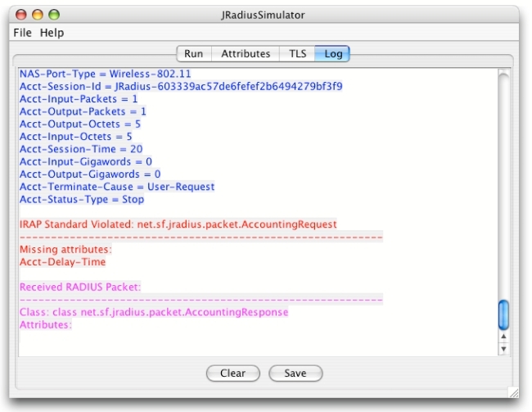Click the IRAP Standard Violated log line
Screen dimensions: 532x412
(x=178, y=224)
